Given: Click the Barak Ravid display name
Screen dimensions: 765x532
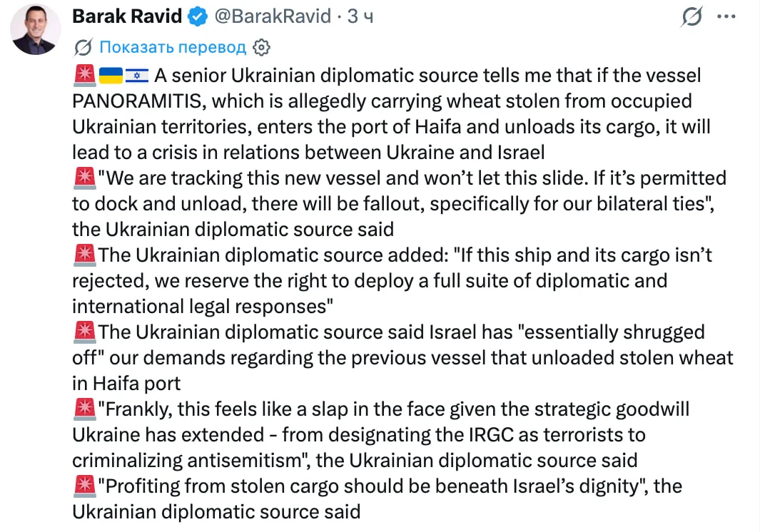Looking at the screenshot, I should (x=126, y=16).
